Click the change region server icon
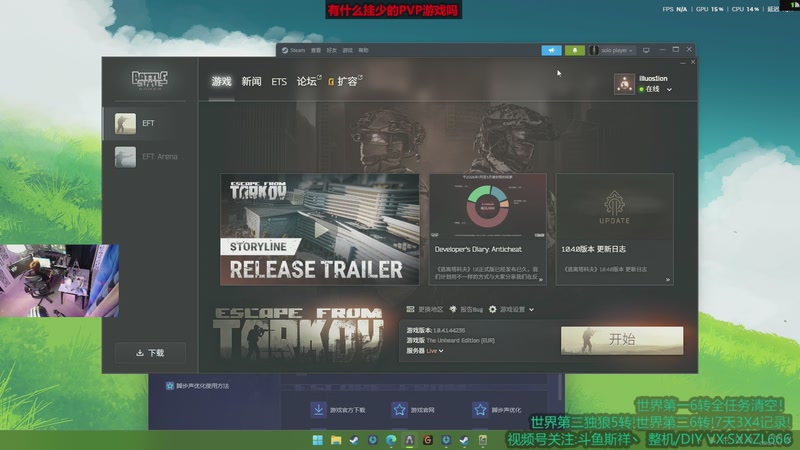This screenshot has width=800, height=450. (x=410, y=309)
